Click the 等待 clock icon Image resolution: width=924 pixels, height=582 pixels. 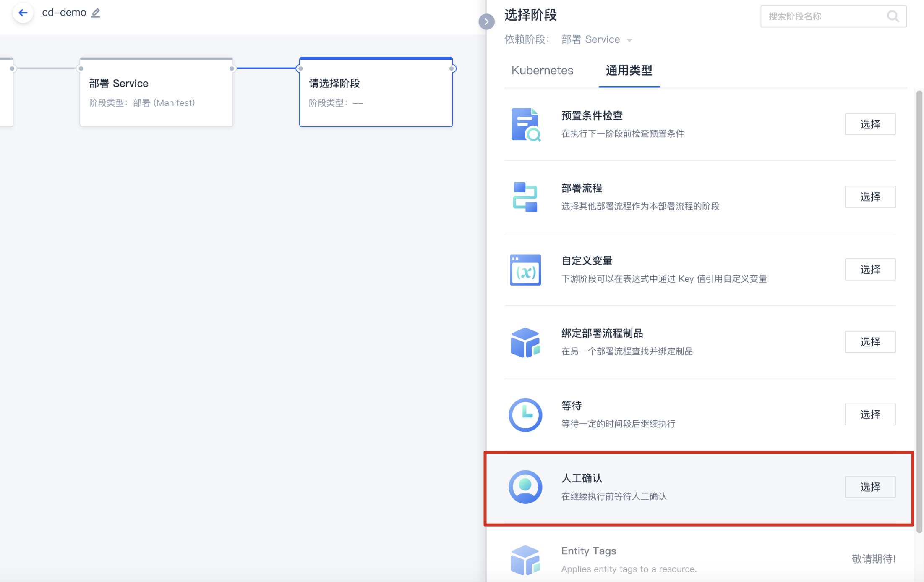tap(525, 415)
